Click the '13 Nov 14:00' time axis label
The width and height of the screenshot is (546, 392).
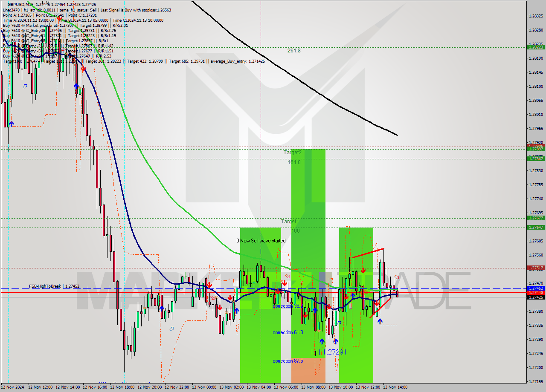pos(395,387)
